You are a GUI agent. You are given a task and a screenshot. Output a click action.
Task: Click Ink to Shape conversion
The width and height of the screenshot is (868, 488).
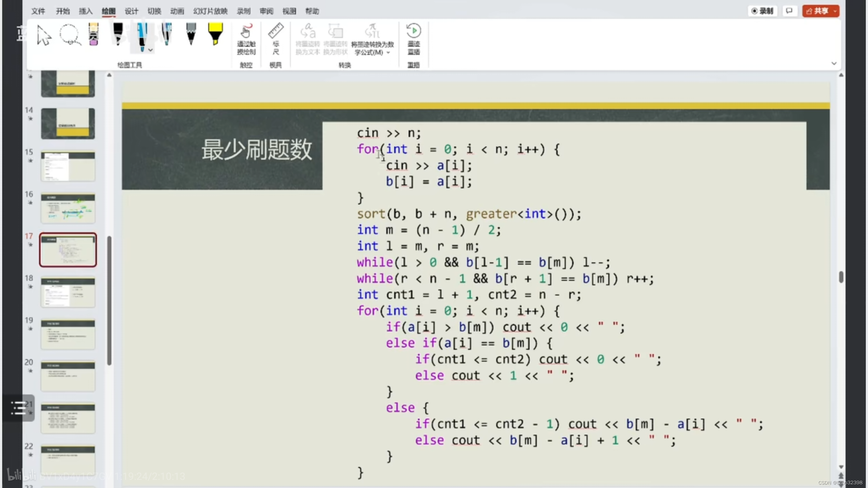pos(335,39)
